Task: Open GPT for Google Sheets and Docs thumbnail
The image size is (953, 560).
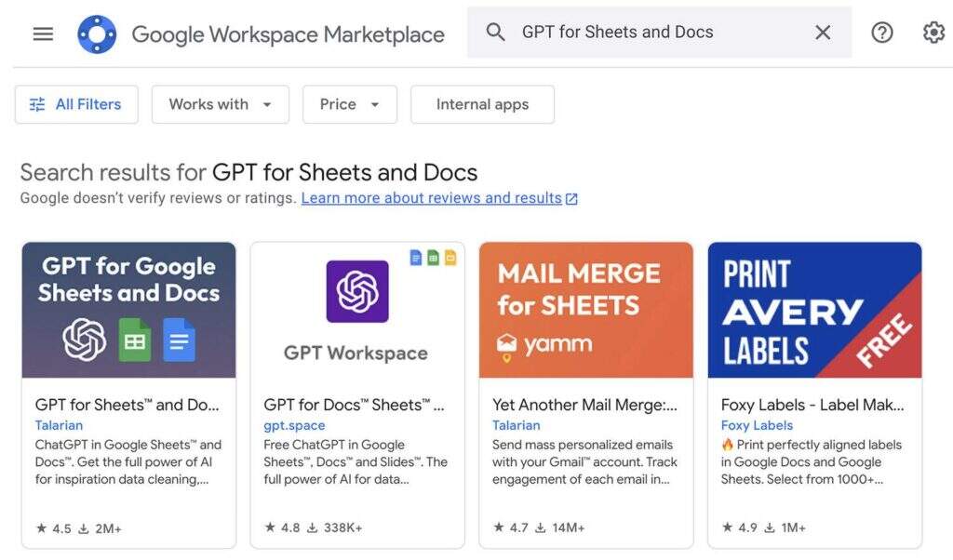Action: coord(128,310)
